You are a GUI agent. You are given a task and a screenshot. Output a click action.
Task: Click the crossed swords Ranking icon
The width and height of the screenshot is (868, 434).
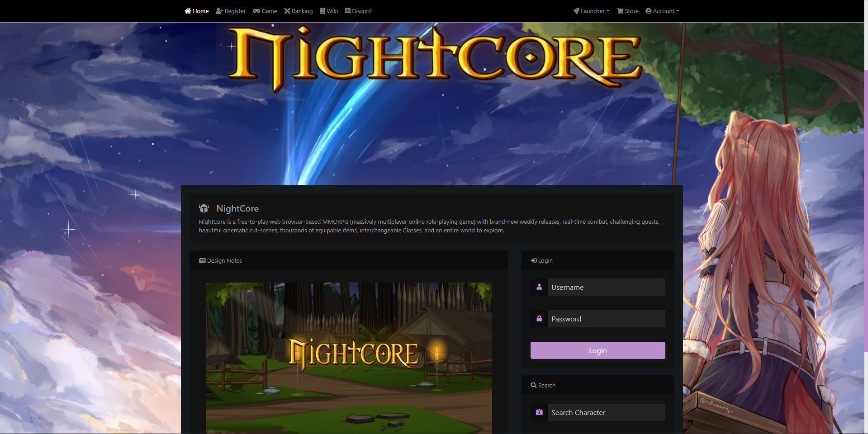[287, 11]
